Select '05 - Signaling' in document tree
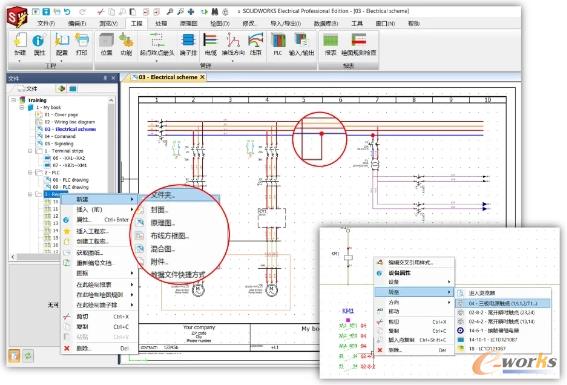Image resolution: width=567 pixels, height=385 pixels. (59, 144)
